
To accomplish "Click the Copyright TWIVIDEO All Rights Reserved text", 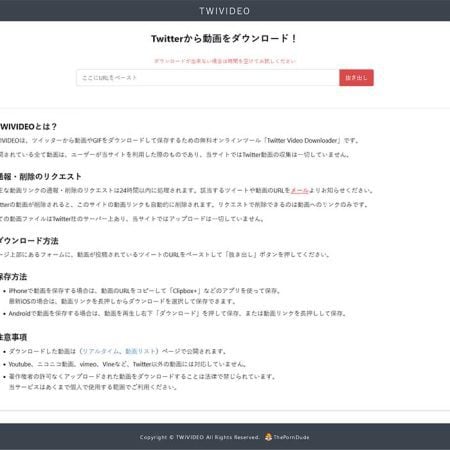I will tap(200, 437).
